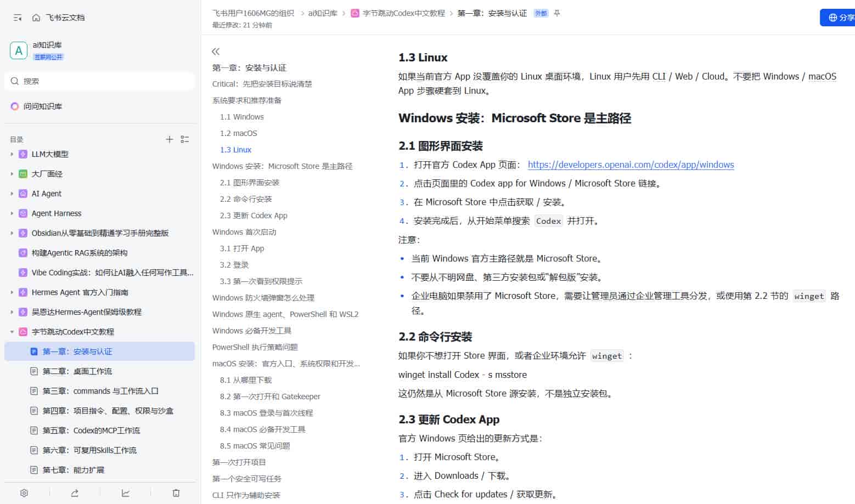The height and width of the screenshot is (504, 855).
Task: Collapse the left sidebar with the menu icon
Action: click(x=18, y=18)
